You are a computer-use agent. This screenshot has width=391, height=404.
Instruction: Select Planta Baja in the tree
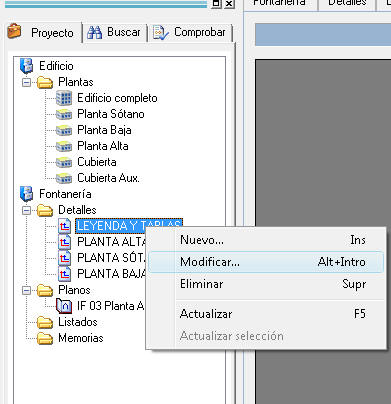click(x=104, y=130)
